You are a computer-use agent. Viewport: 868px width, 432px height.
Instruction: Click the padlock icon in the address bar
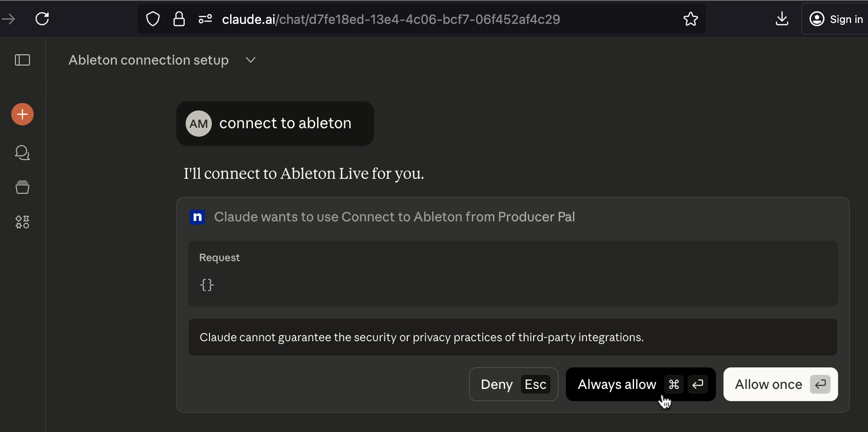(x=179, y=19)
